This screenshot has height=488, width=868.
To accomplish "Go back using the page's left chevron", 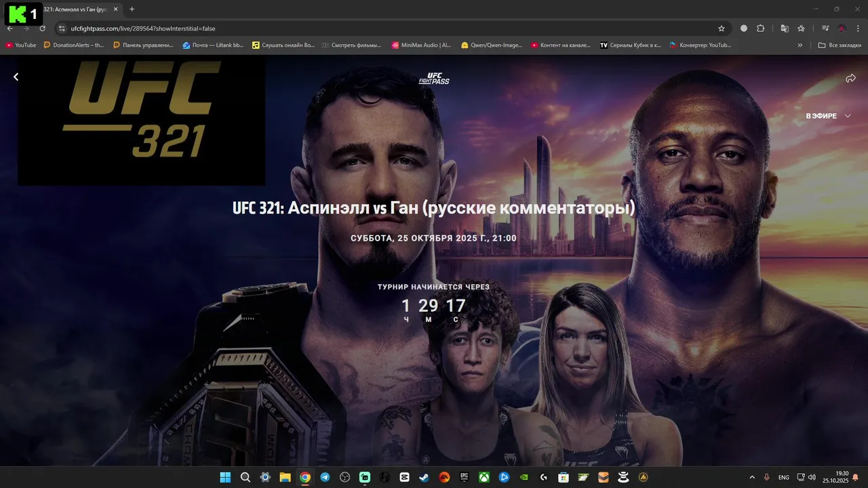I will click(16, 77).
